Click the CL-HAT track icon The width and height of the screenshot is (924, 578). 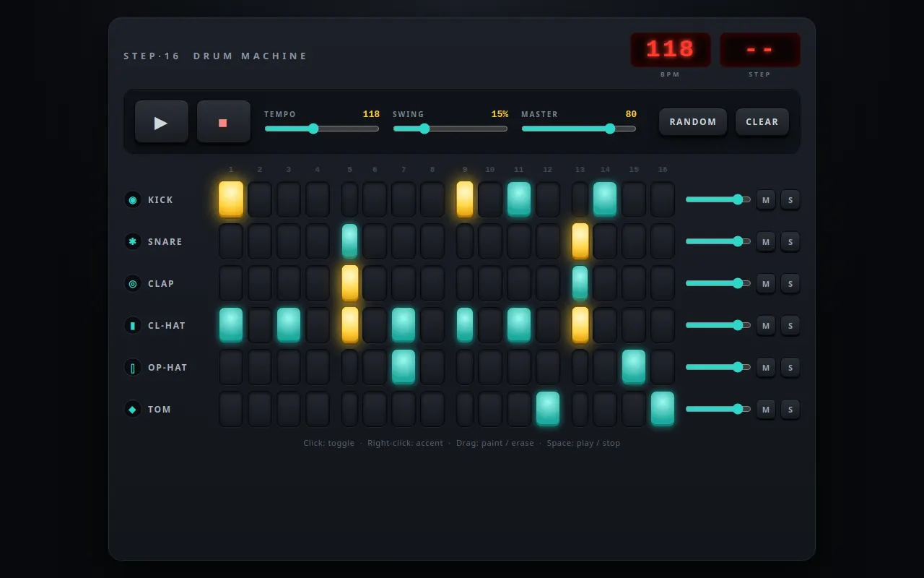tap(133, 325)
